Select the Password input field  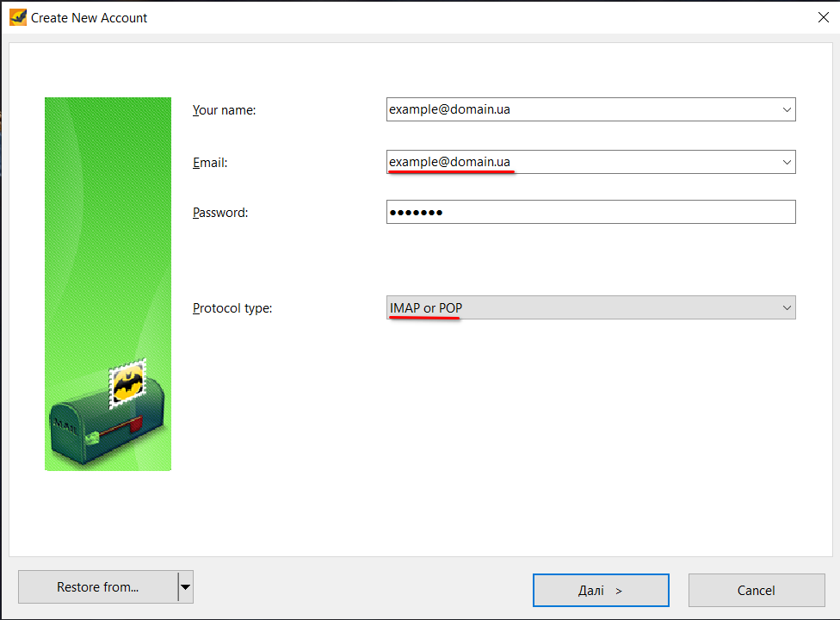click(x=590, y=212)
